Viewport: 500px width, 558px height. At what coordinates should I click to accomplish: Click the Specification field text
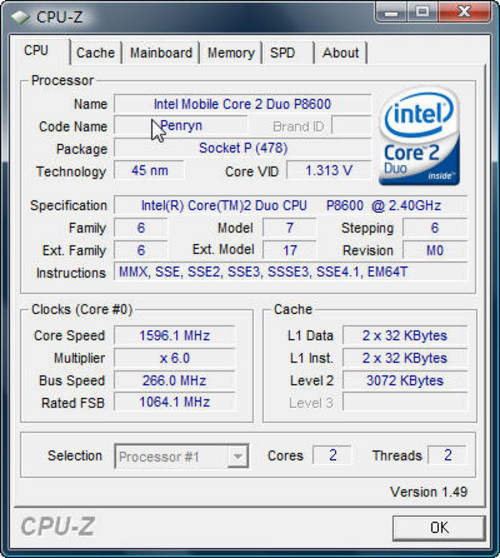(291, 206)
